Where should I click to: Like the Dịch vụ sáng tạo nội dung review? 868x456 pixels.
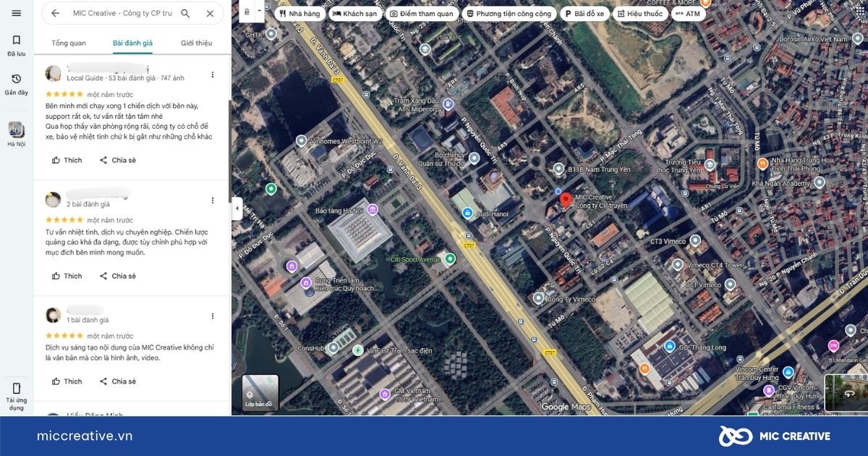pyautogui.click(x=67, y=381)
